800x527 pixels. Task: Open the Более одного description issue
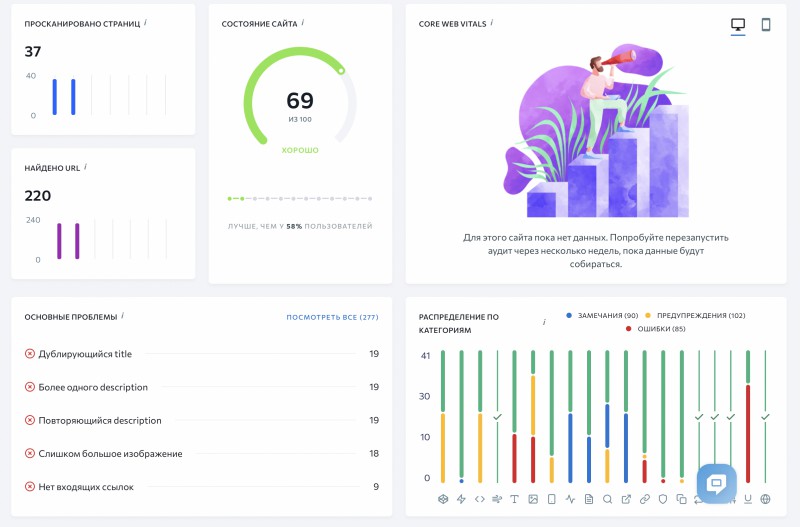click(202, 387)
